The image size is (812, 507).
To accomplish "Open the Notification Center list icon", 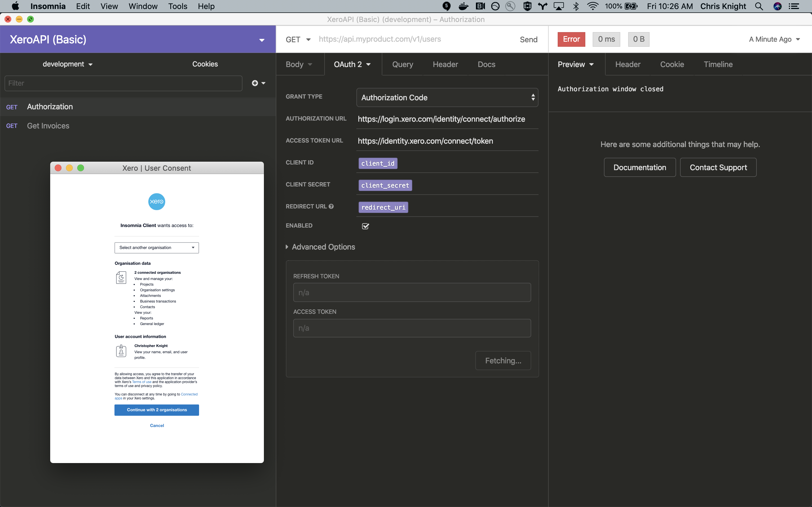I will (x=794, y=6).
